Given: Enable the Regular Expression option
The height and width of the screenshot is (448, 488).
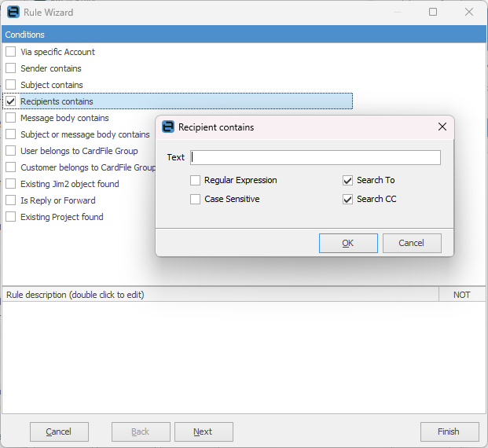Looking at the screenshot, I should point(195,180).
